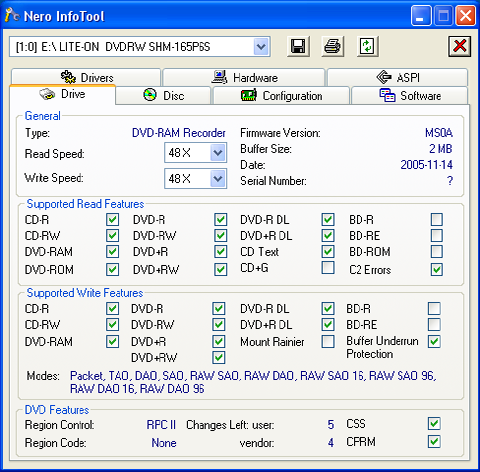Screen dimensions: 480x472
Task: Toggle DVD-RW checkbox in Supported Read Features
Action: click(220, 236)
